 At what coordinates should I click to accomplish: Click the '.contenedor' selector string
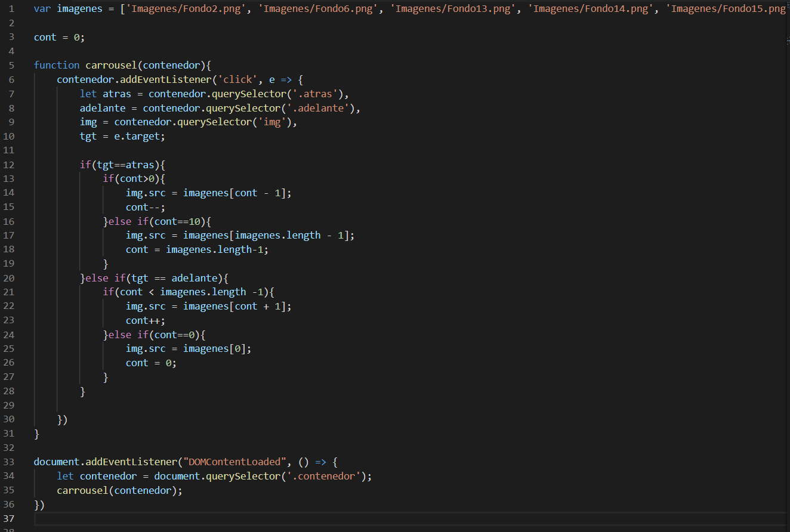point(320,476)
